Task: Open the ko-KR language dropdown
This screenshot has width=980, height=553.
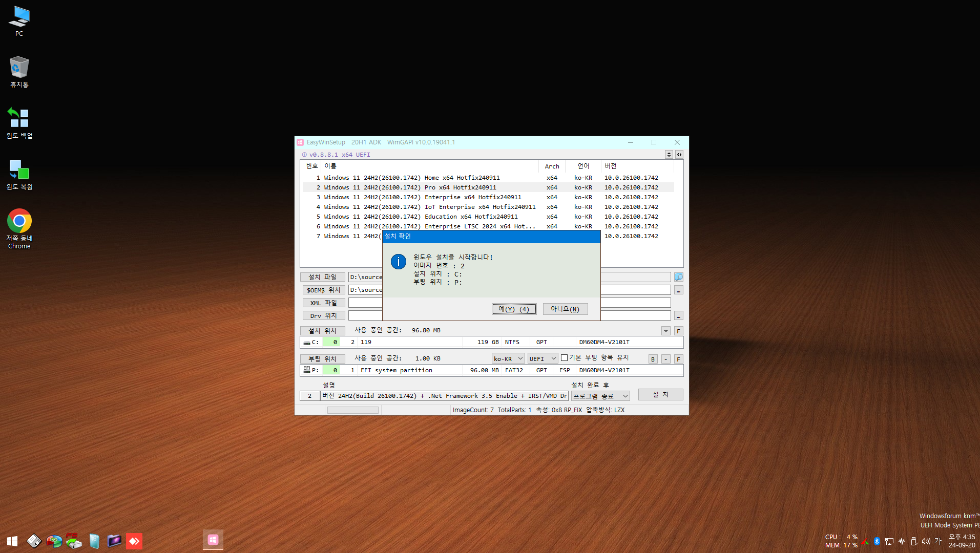Action: coord(508,358)
